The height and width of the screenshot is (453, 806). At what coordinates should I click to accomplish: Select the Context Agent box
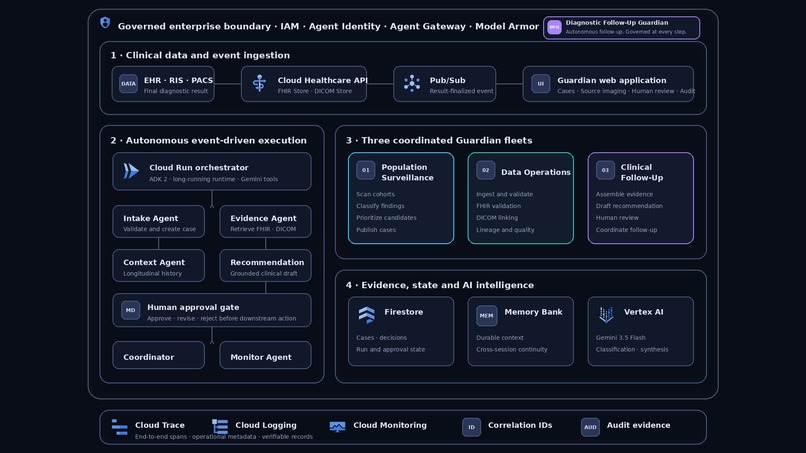click(158, 266)
